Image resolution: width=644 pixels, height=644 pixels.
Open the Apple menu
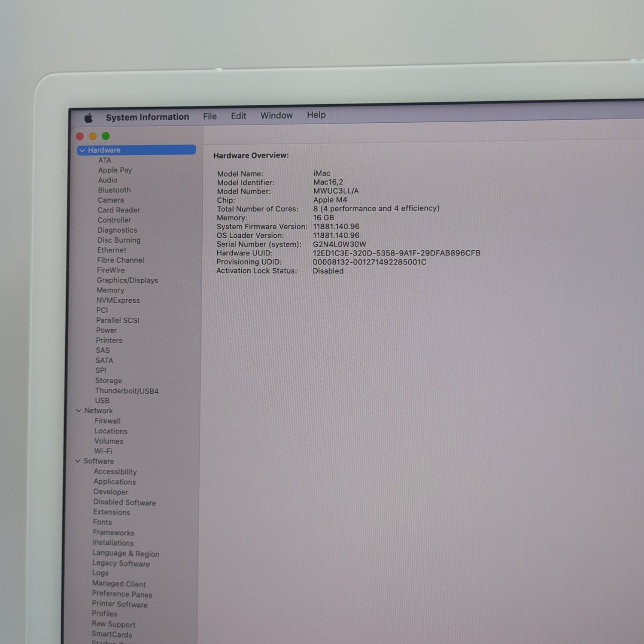[88, 118]
